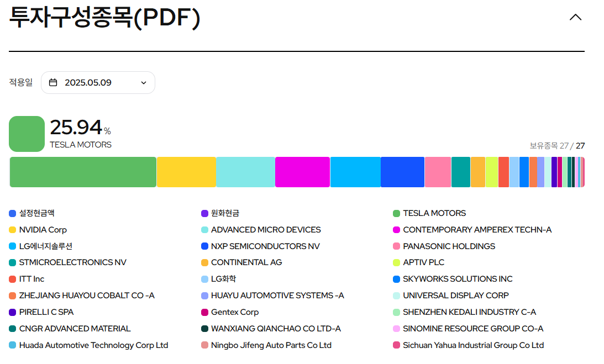Click the NVIDIA Corp legend item
Screen dimensions: 604x364
[x=38, y=230]
